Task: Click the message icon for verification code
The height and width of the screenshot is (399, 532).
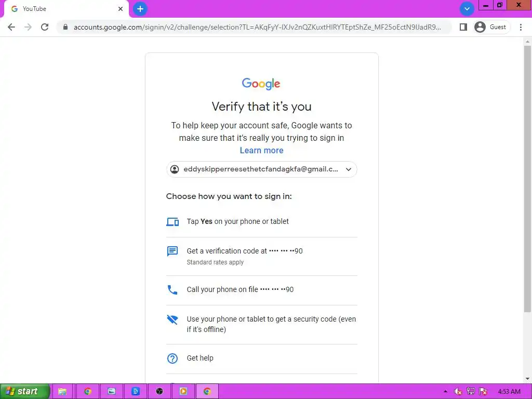Action: point(172,251)
